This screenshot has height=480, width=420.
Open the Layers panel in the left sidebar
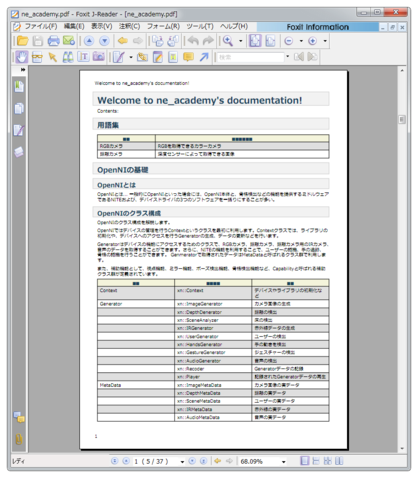[x=19, y=152]
